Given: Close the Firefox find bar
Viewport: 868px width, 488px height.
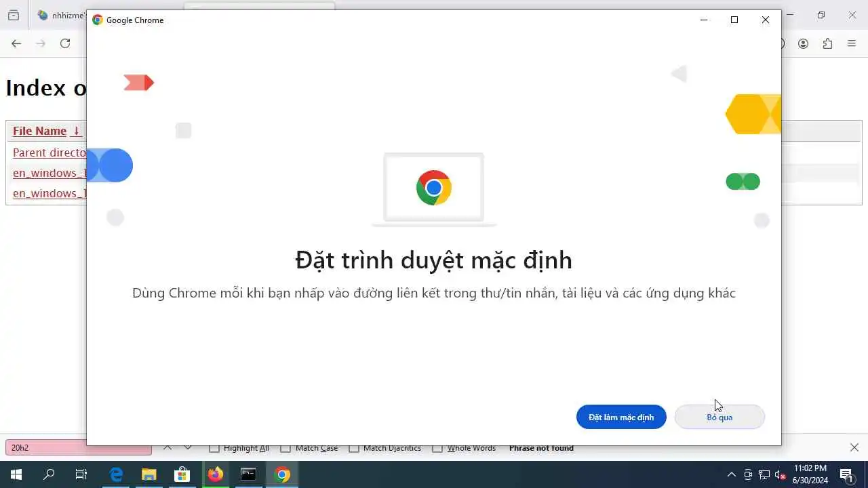Looking at the screenshot, I should coord(854,447).
